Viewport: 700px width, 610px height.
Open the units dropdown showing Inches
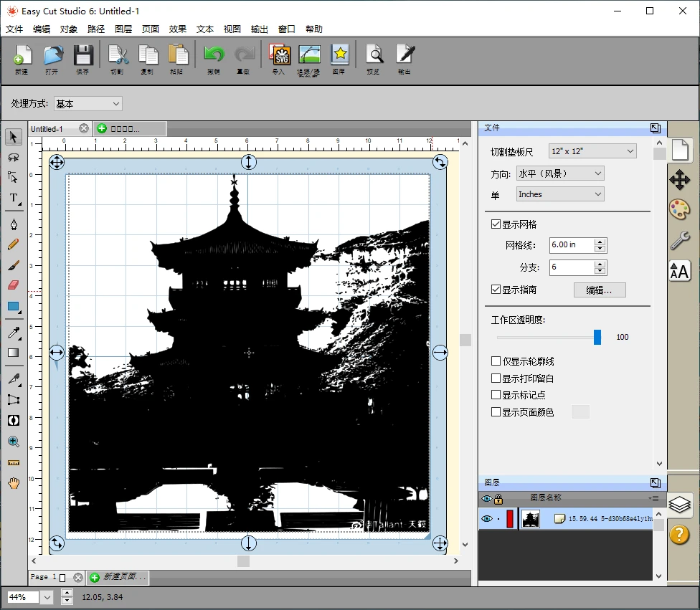tap(559, 194)
